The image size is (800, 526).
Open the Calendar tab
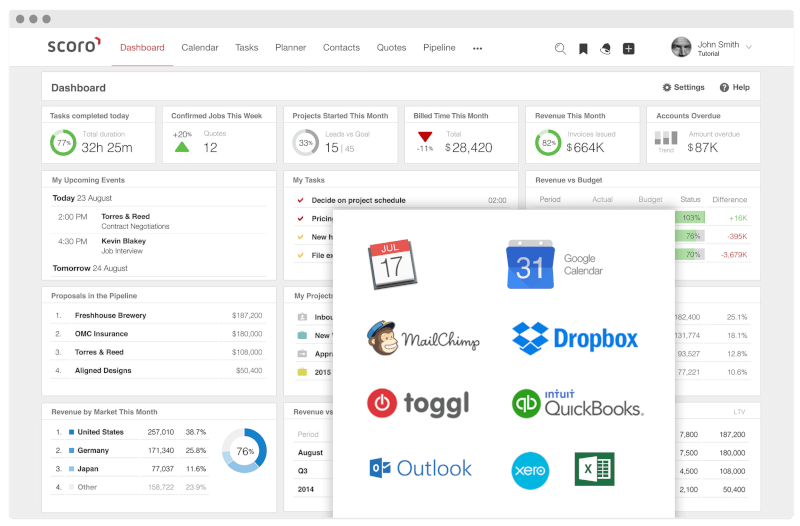pyautogui.click(x=200, y=47)
